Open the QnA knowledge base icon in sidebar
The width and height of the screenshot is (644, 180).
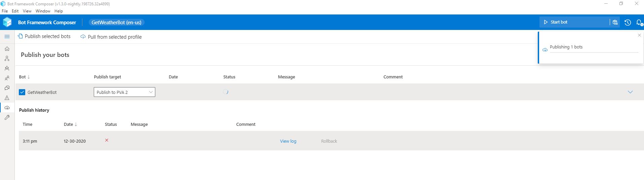[x=7, y=88]
